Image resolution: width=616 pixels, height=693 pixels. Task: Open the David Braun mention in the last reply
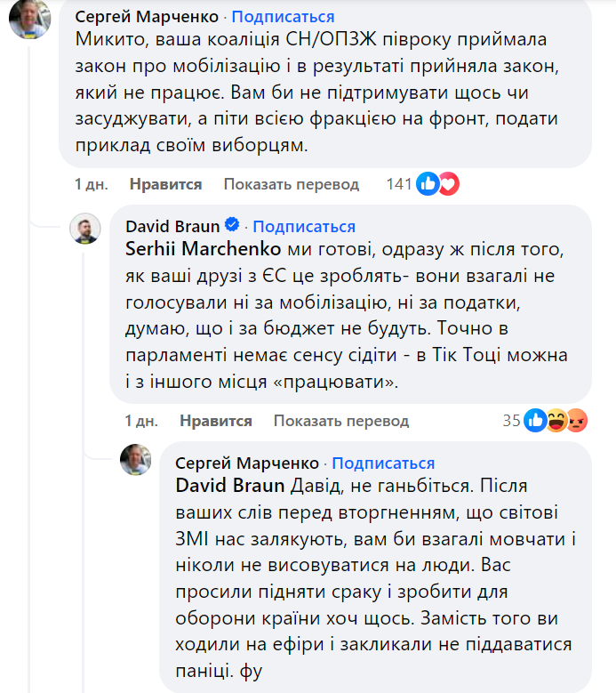pos(231,487)
